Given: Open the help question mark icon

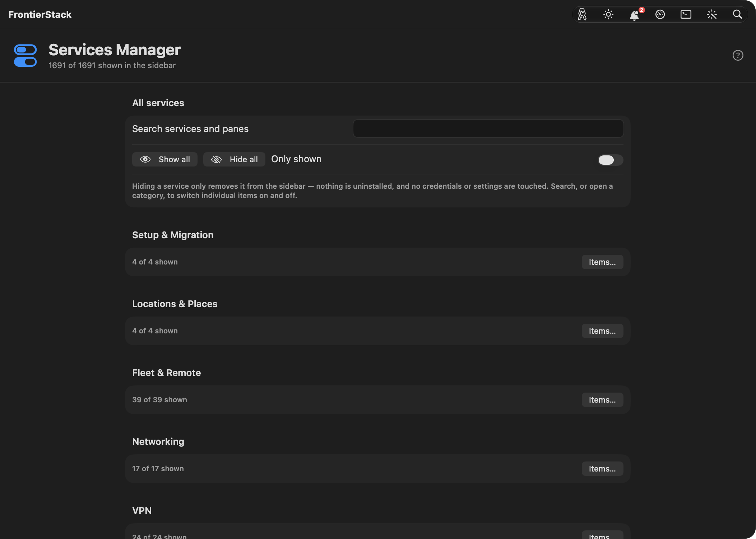Looking at the screenshot, I should 738,55.
